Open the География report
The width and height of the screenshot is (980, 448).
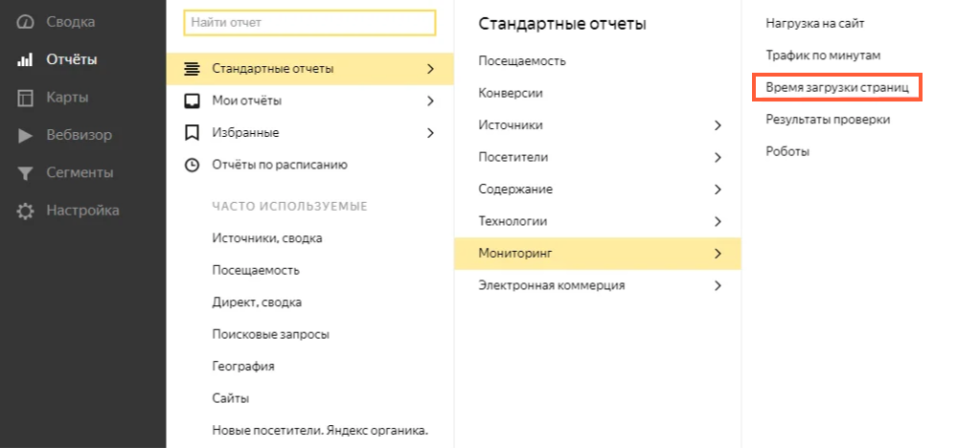(243, 366)
